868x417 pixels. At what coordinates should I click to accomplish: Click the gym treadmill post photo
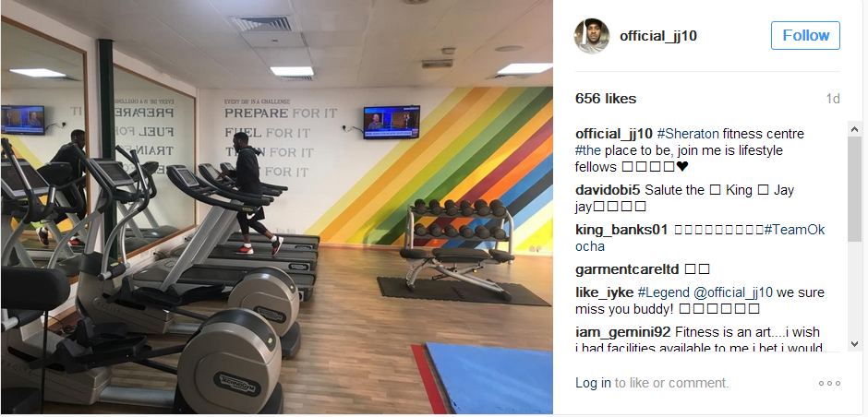pyautogui.click(x=276, y=207)
